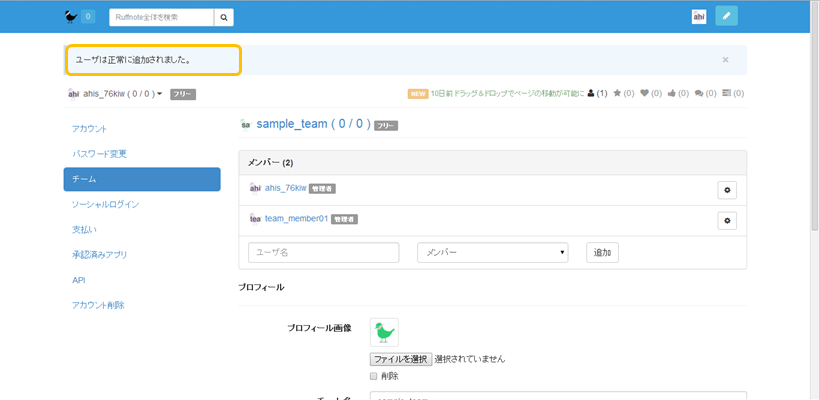
Task: Go to ソーシャルログイン settings
Action: tap(105, 204)
